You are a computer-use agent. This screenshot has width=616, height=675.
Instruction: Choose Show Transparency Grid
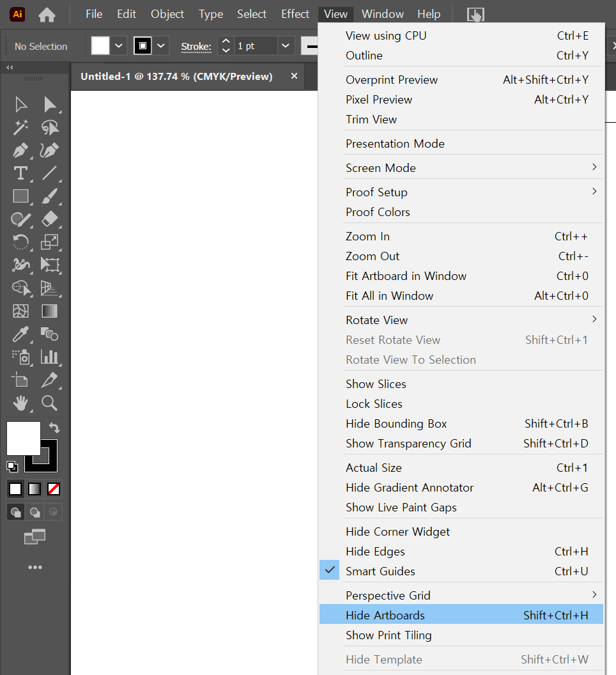pos(461,444)
